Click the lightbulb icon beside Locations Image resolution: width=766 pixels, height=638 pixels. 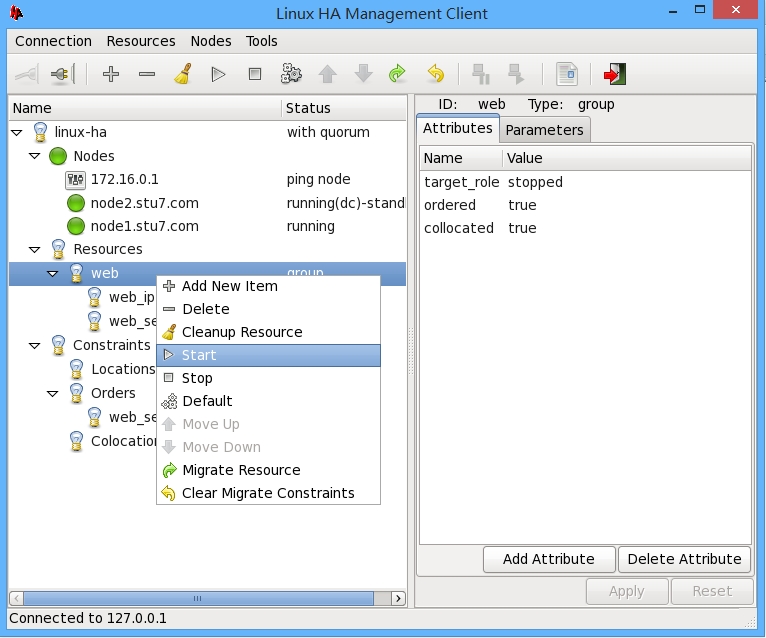pos(76,369)
